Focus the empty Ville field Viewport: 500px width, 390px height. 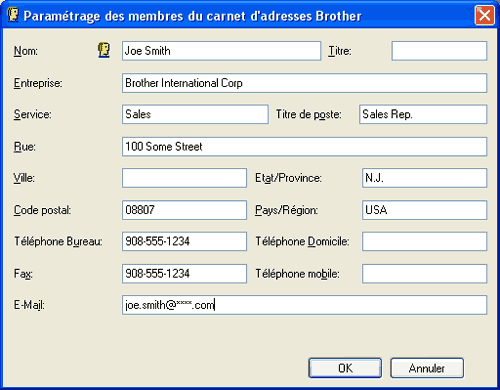pyautogui.click(x=184, y=178)
